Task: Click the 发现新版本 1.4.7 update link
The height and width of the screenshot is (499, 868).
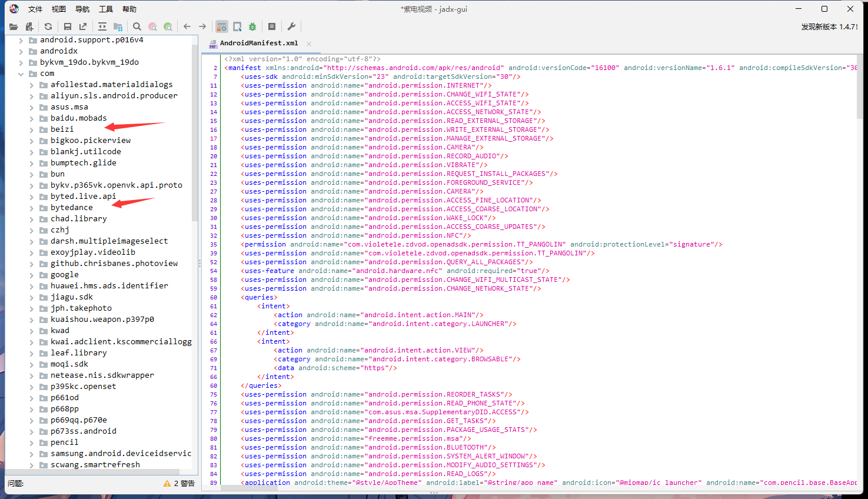Action: pos(829,27)
